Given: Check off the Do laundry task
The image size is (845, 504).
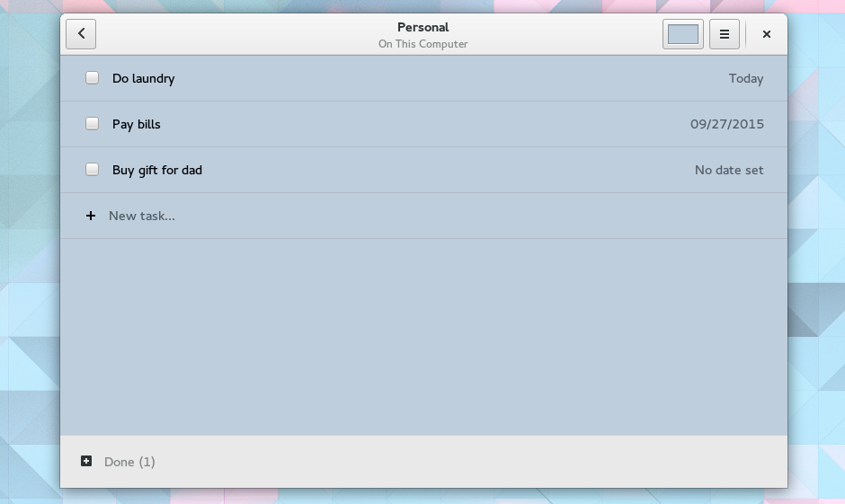Looking at the screenshot, I should coord(93,78).
